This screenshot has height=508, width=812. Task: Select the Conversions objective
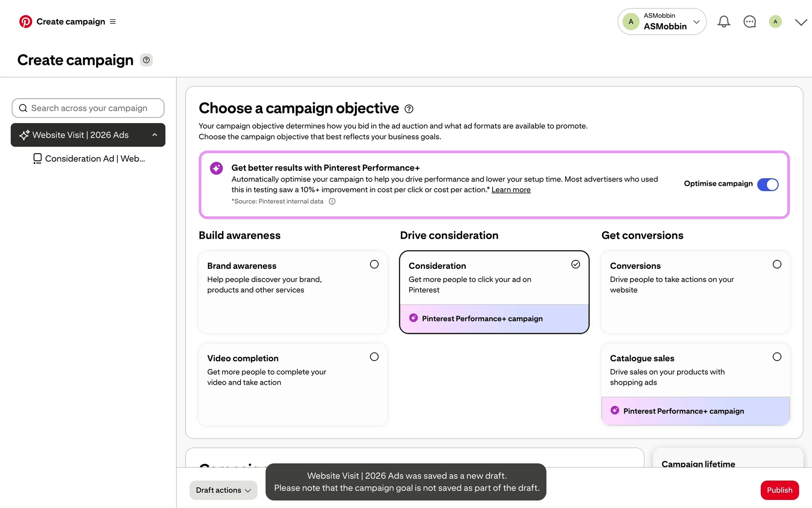777,265
